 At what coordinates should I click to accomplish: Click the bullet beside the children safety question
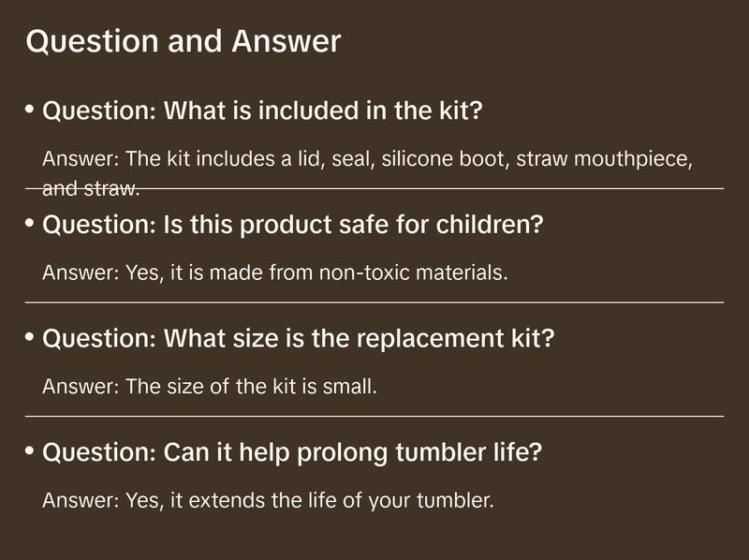coord(30,224)
